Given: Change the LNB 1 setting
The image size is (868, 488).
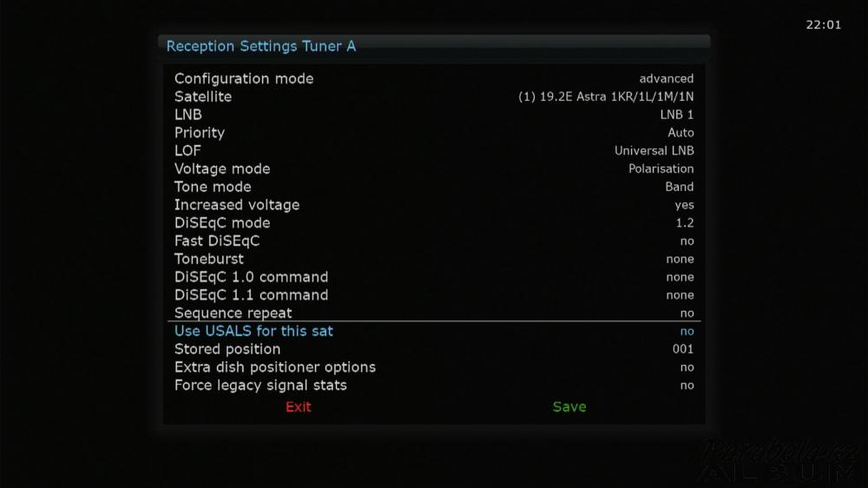Looking at the screenshot, I should click(434, 115).
